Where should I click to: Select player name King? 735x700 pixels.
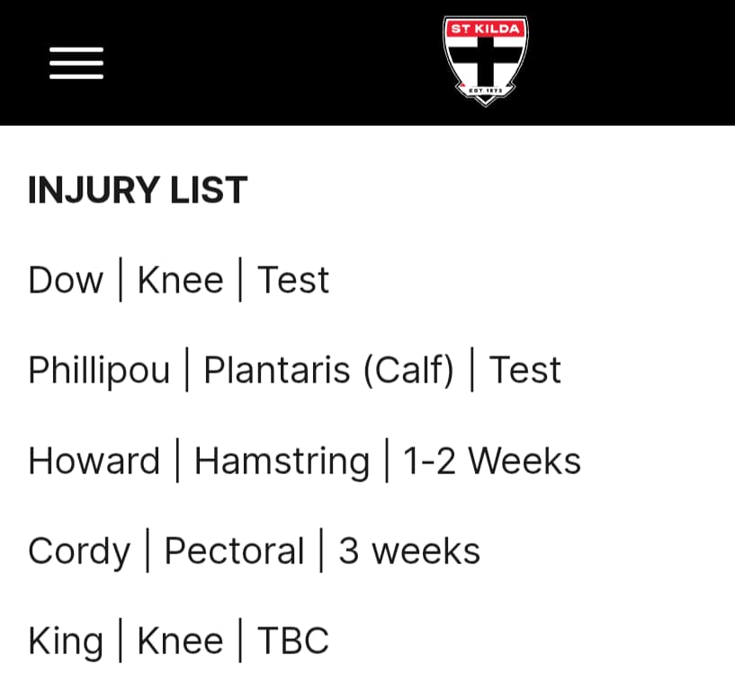click(x=66, y=642)
